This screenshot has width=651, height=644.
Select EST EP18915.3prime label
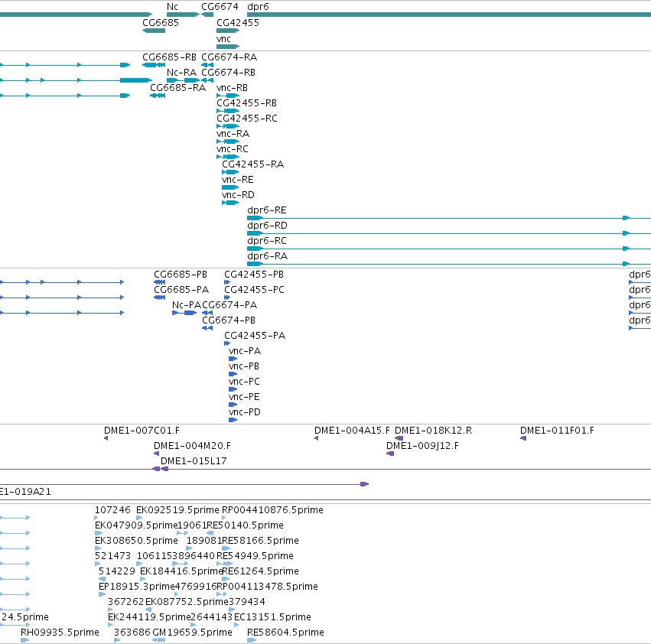[x=137, y=587]
